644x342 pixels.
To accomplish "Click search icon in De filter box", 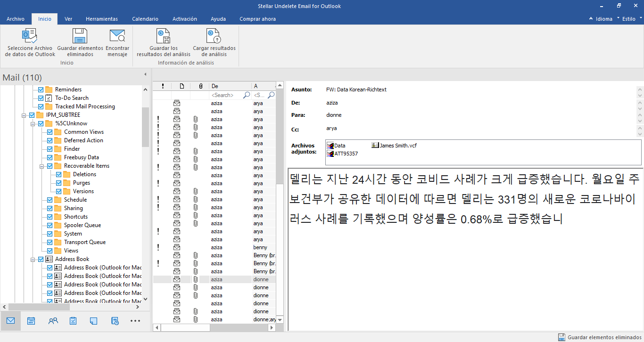I will point(247,95).
